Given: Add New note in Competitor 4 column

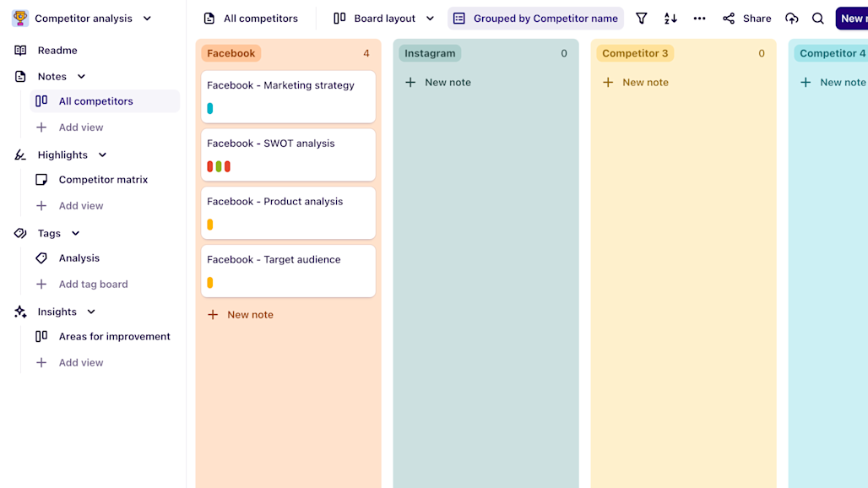Looking at the screenshot, I should [x=833, y=83].
